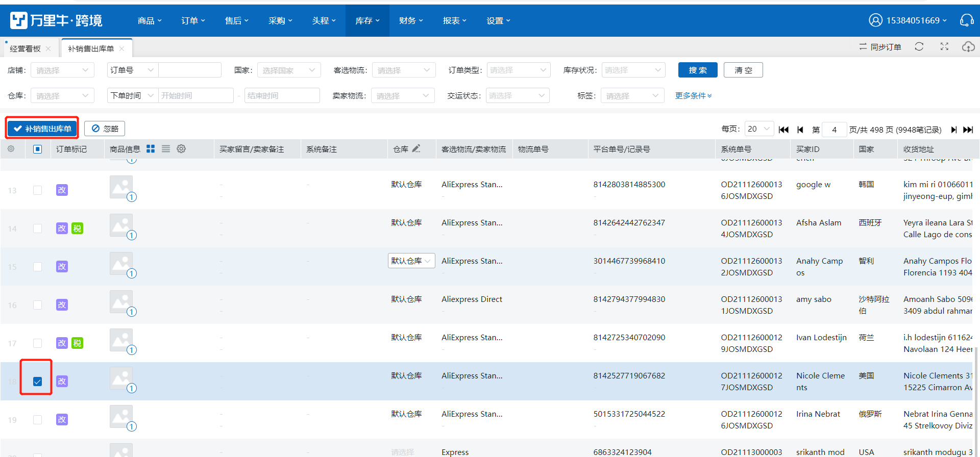The height and width of the screenshot is (457, 980).
Task: Uncheck the row 18 checkbox
Action: pos(37,381)
